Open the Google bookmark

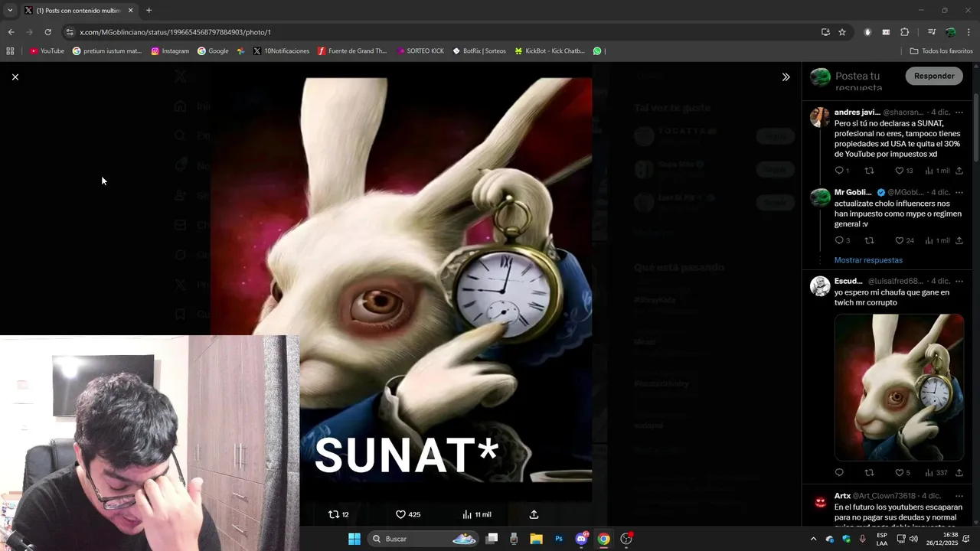pos(213,51)
